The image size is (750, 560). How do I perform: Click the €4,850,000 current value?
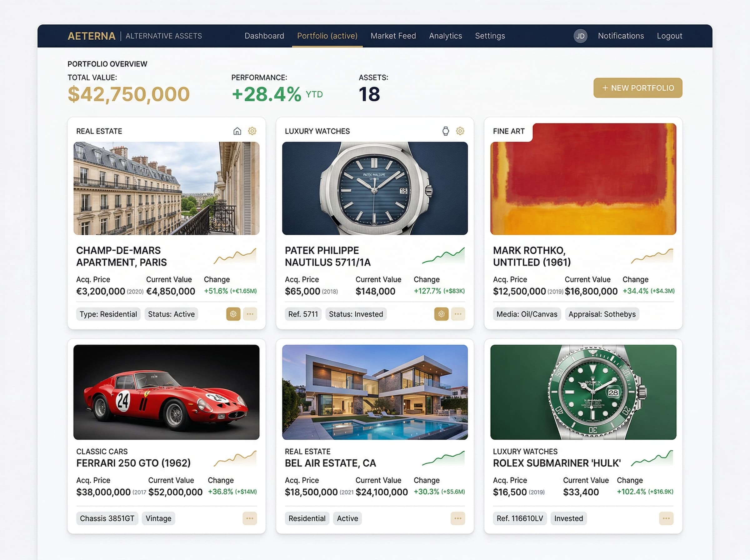pyautogui.click(x=171, y=291)
